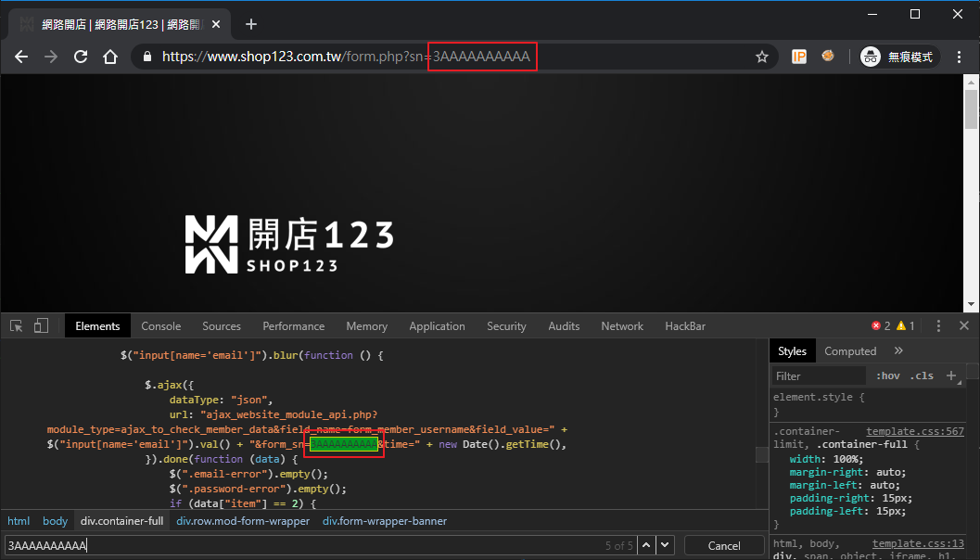Select the Styles tab
Viewport: 980px width, 560px height.
click(792, 351)
